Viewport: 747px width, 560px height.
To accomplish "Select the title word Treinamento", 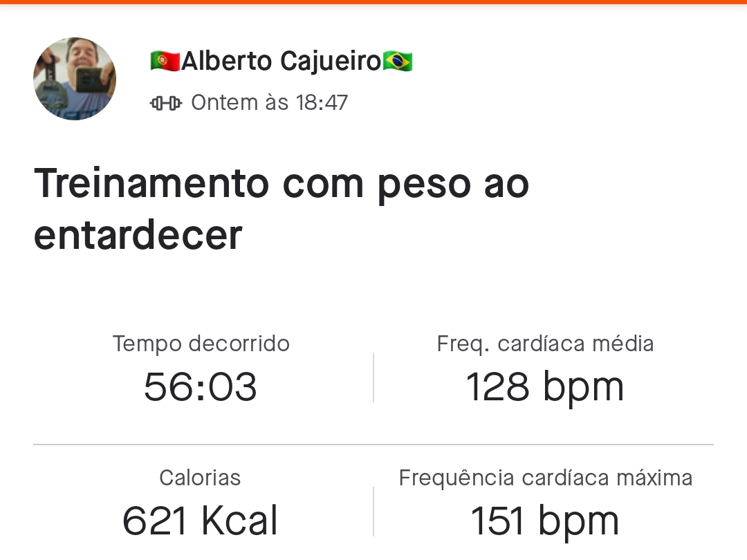I will [x=151, y=184].
